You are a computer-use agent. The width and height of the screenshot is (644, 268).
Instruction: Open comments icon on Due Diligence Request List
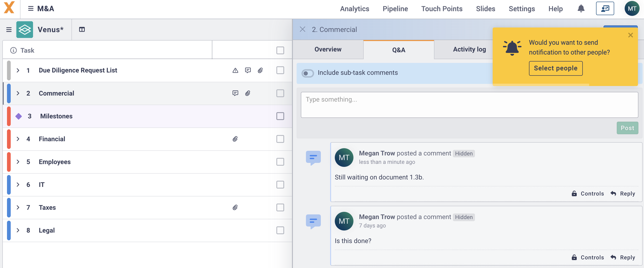click(248, 71)
